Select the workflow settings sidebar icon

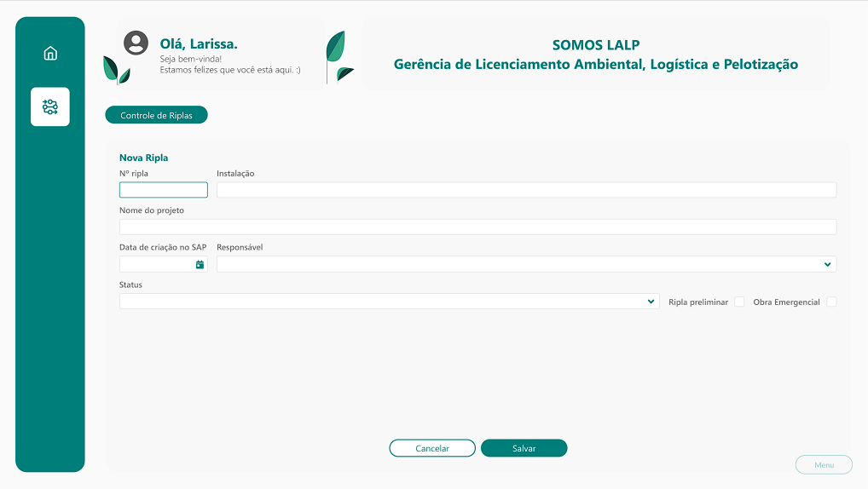(x=50, y=106)
